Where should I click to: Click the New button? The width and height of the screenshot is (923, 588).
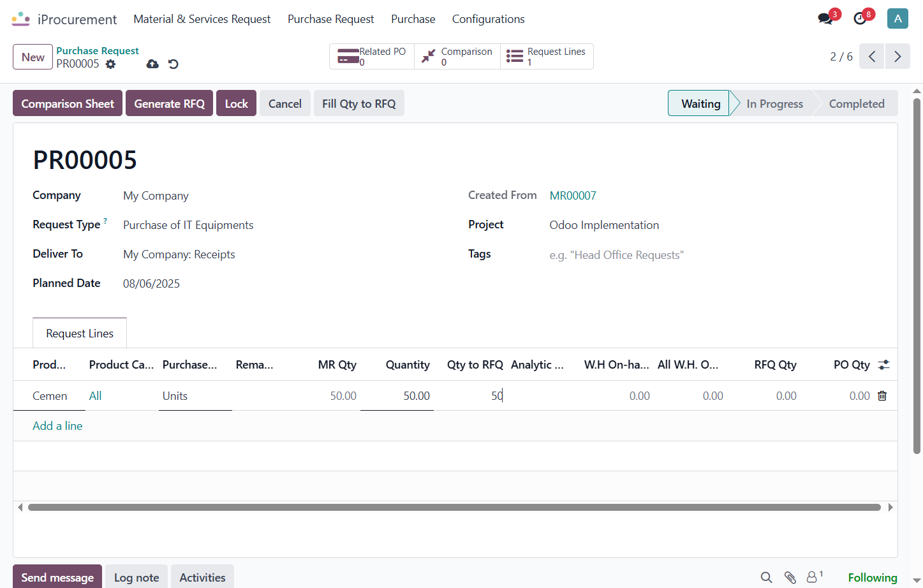33,57
